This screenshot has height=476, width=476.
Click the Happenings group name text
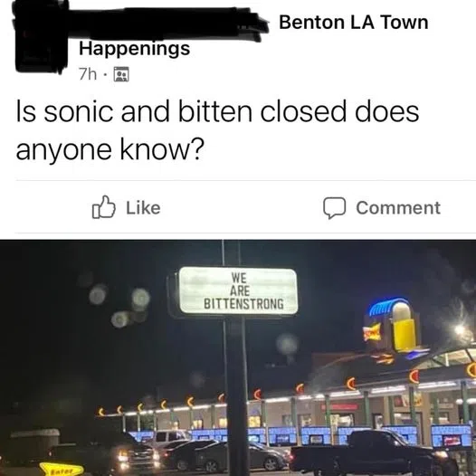coord(135,49)
